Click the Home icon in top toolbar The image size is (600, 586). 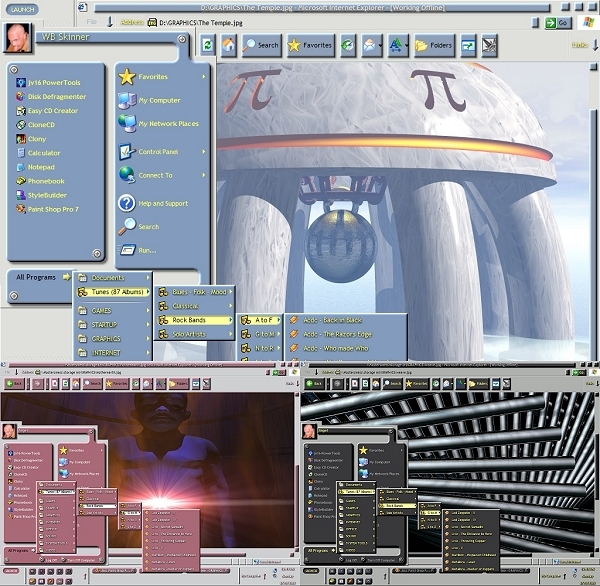(228, 46)
